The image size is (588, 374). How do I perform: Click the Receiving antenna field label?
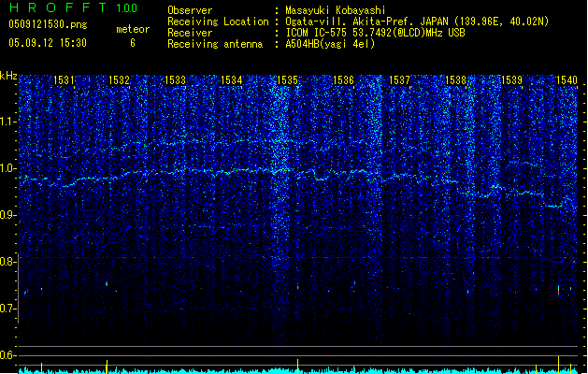(215, 44)
